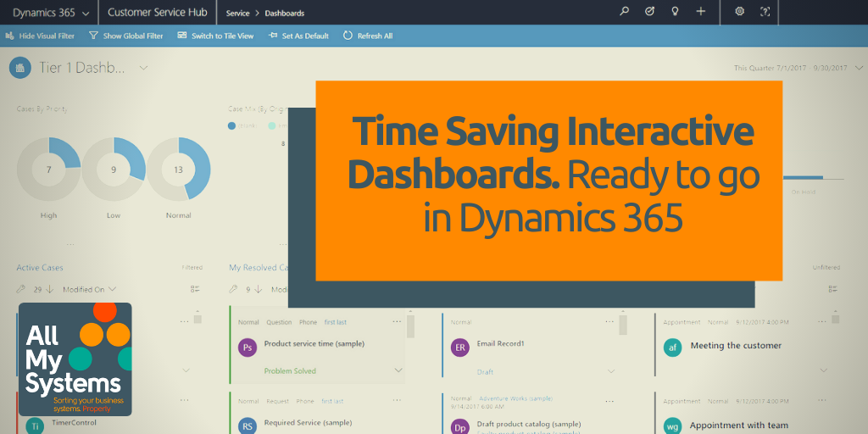The width and height of the screenshot is (868, 434).
Task: Toggle sort arrow beside 9 in Resolved Cases
Action: [x=258, y=289]
